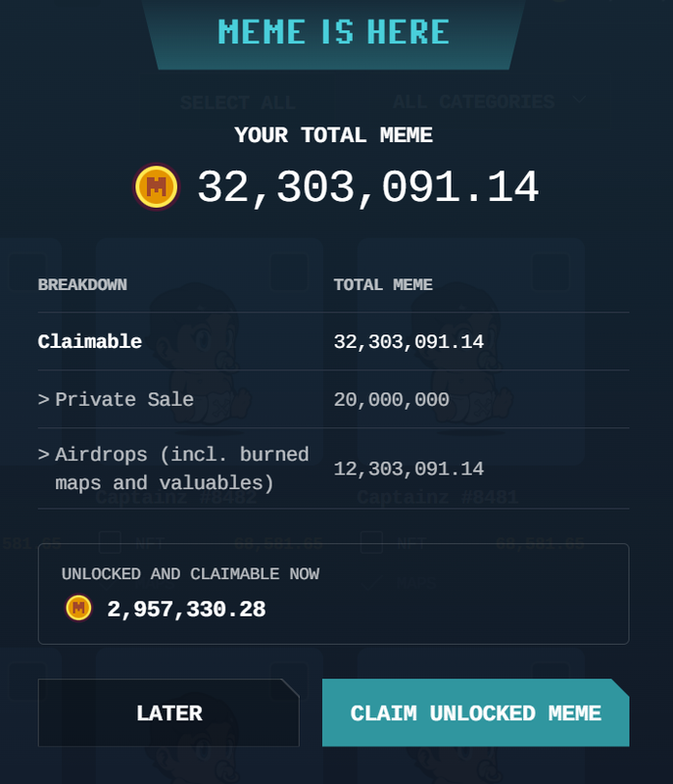Select the Captainz #8482 character thumbnail

[208, 353]
